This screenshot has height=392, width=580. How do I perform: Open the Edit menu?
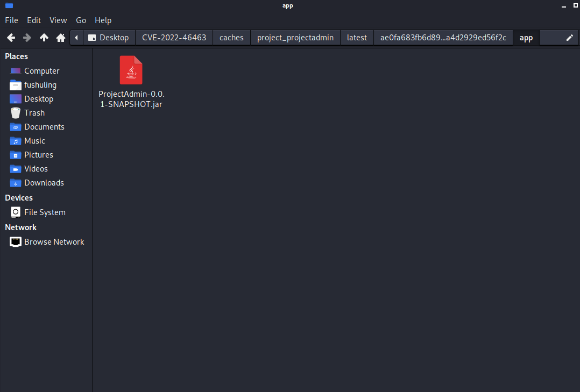tap(34, 20)
